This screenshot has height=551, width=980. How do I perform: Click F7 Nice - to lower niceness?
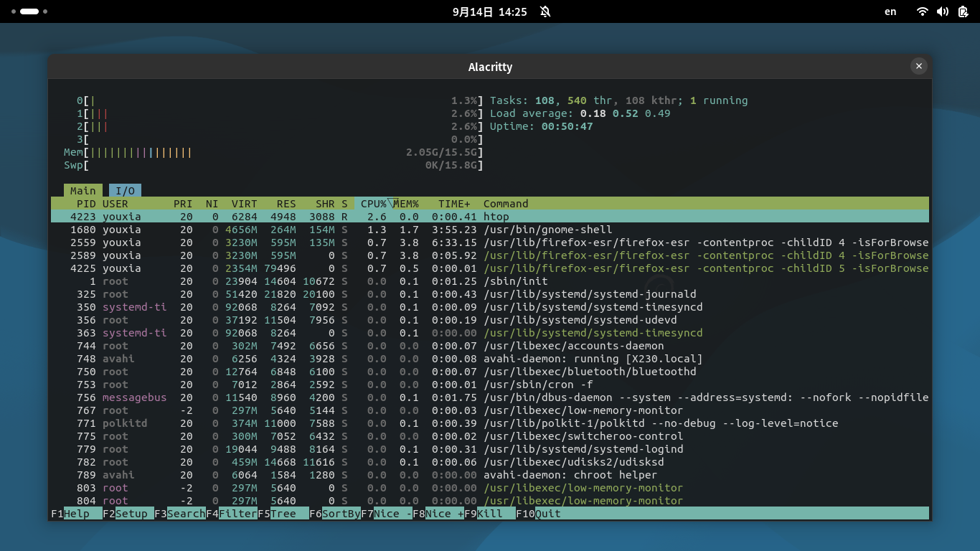point(387,514)
